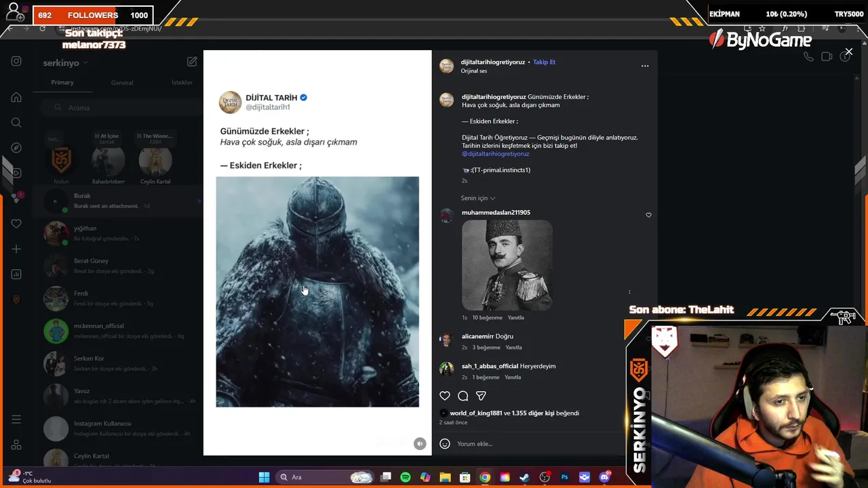Open Photoshop from the taskbar
868x488 pixels.
pyautogui.click(x=564, y=477)
